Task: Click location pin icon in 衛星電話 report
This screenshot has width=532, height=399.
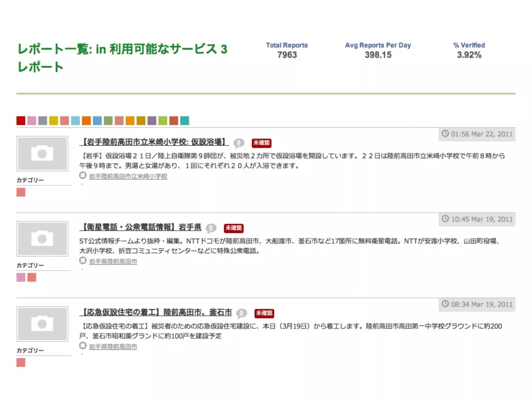Action: pos(83,261)
